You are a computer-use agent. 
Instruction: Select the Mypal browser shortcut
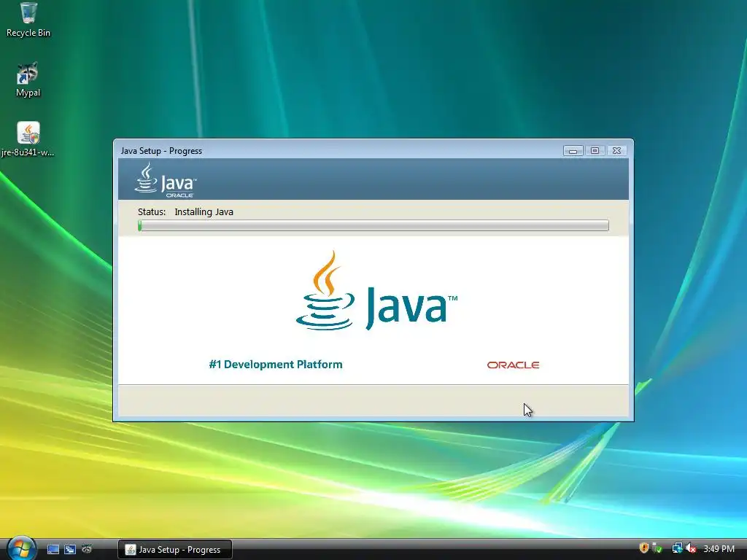[28, 80]
